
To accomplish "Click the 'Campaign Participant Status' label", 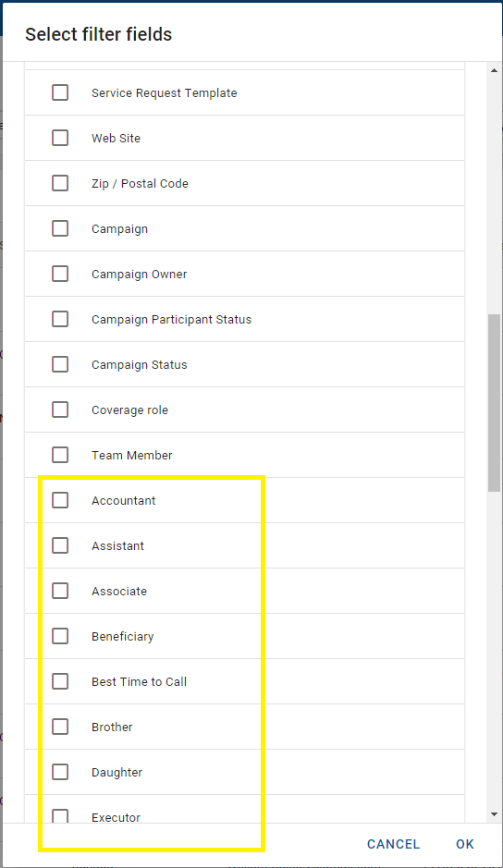I will click(171, 320).
